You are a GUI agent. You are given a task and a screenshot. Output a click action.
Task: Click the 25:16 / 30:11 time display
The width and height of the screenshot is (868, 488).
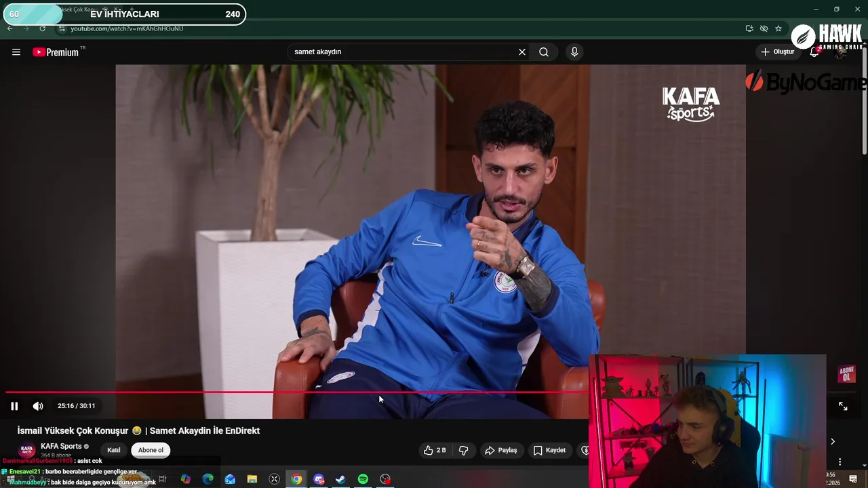76,406
